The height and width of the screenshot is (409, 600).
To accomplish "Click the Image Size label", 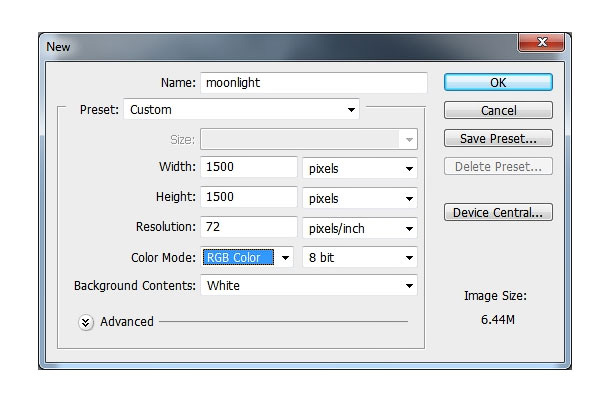I will (496, 296).
